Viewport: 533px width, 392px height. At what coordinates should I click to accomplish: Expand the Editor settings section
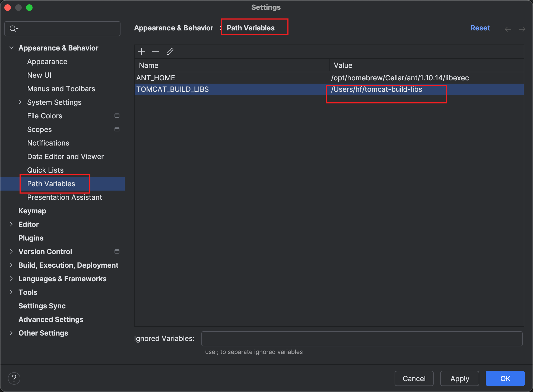[11, 224]
